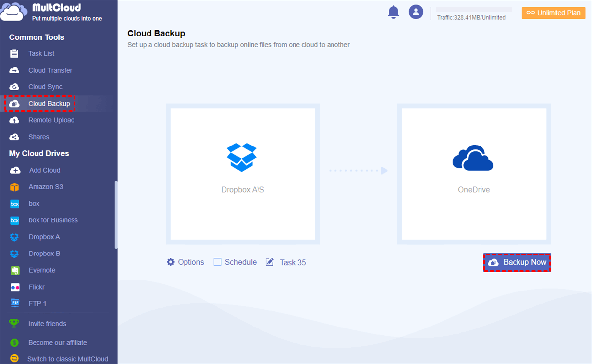Viewport: 592px width, 364px height.
Task: Click Switch to classic MultCloud link
Action: coord(68,359)
